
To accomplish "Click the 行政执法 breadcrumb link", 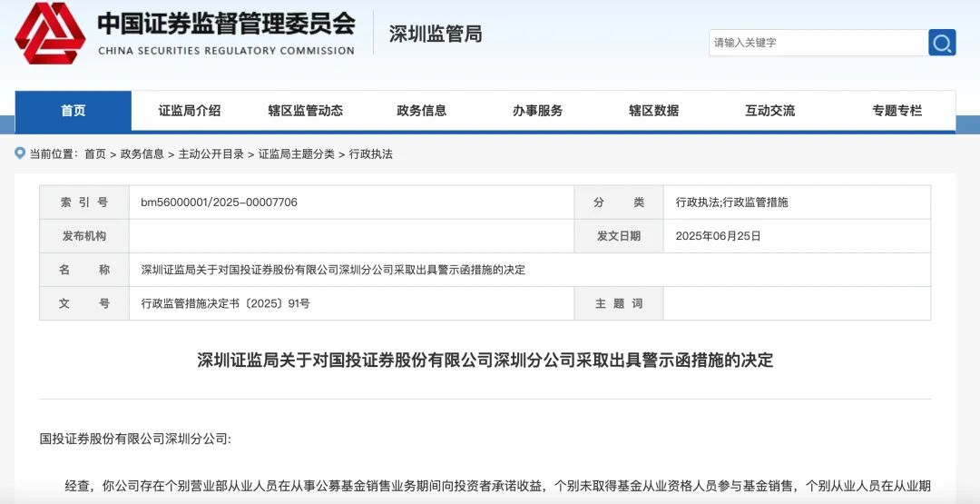I will 370,153.
